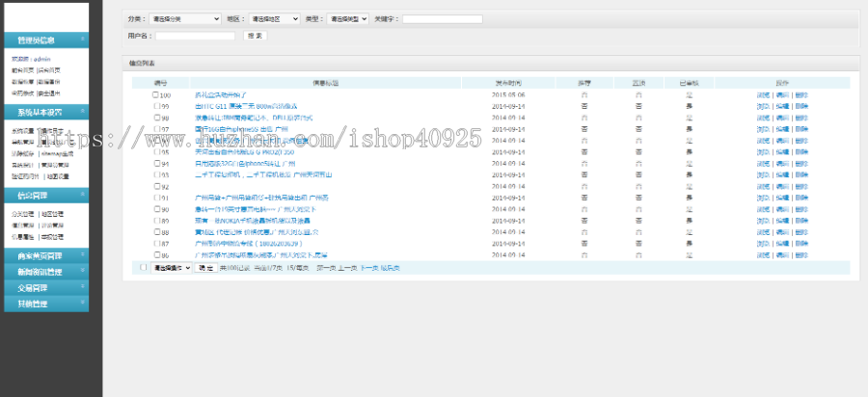Tick the checkbox for row 94

click(157, 163)
